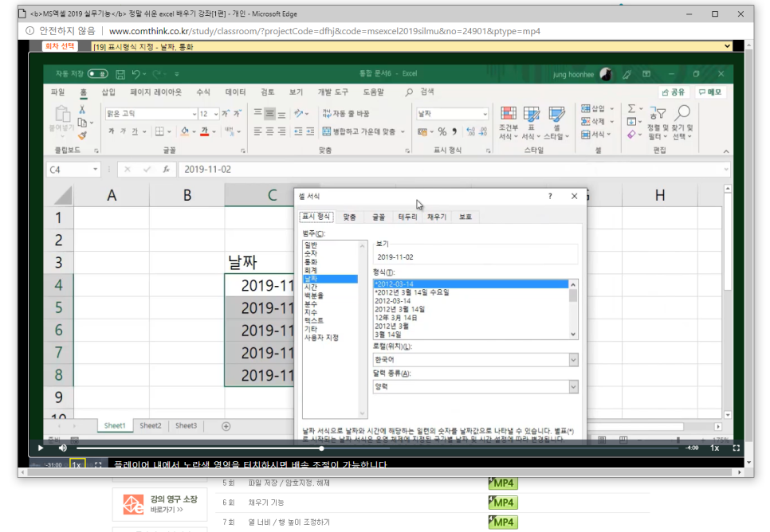Screen dimensions: 770x532
Task: Play the lecture video
Action: point(41,448)
